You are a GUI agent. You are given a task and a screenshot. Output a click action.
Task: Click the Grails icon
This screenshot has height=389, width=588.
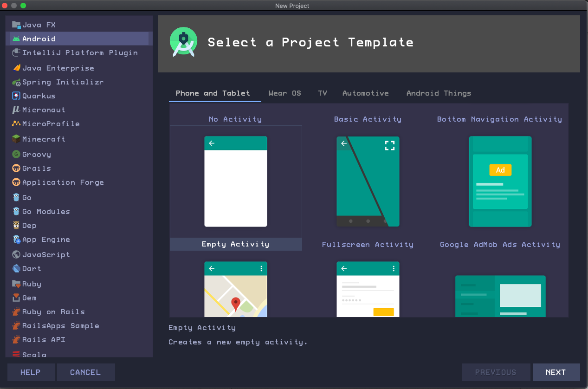pyautogui.click(x=16, y=169)
